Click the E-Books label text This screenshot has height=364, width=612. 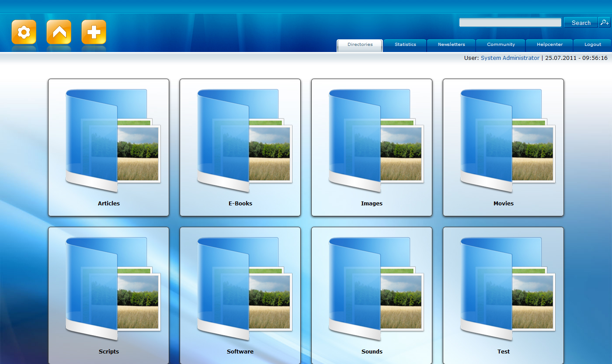[x=240, y=203]
